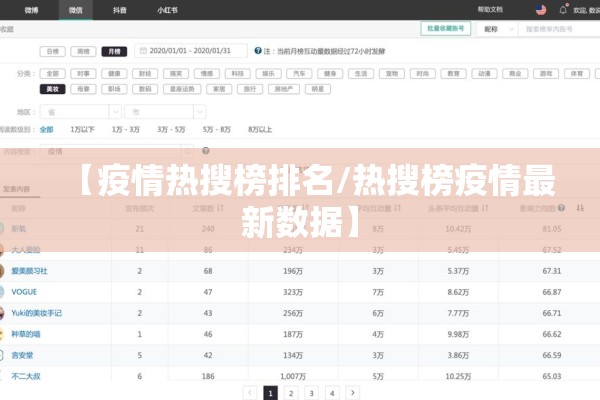This screenshot has width=600, height=400.
Task: Select the 日榜 ranking period
Action: pos(52,51)
